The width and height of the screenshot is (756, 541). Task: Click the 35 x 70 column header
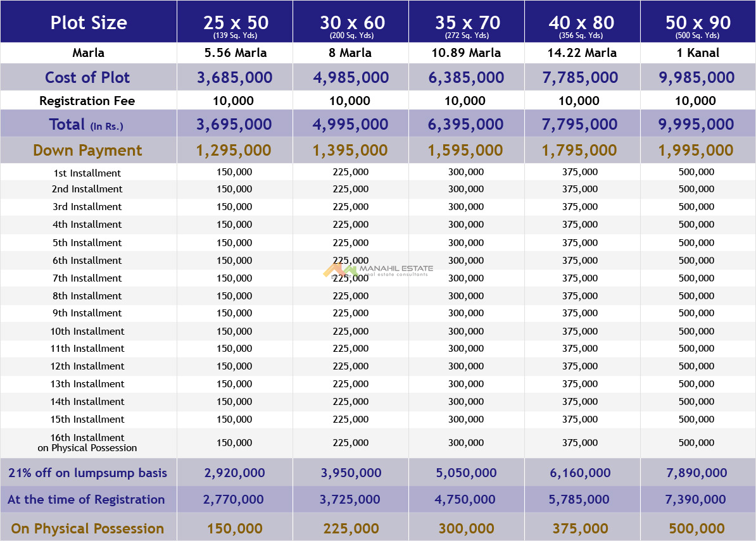point(467,23)
